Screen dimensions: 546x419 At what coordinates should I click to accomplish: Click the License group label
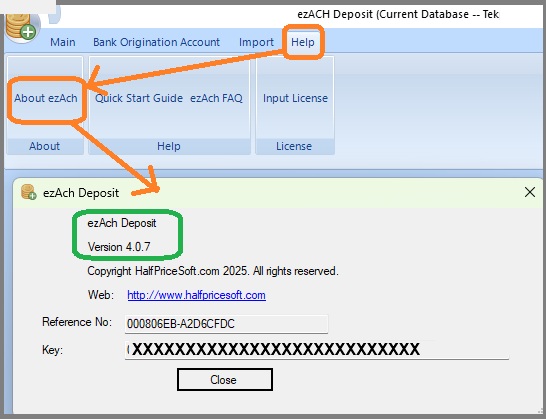coord(294,146)
